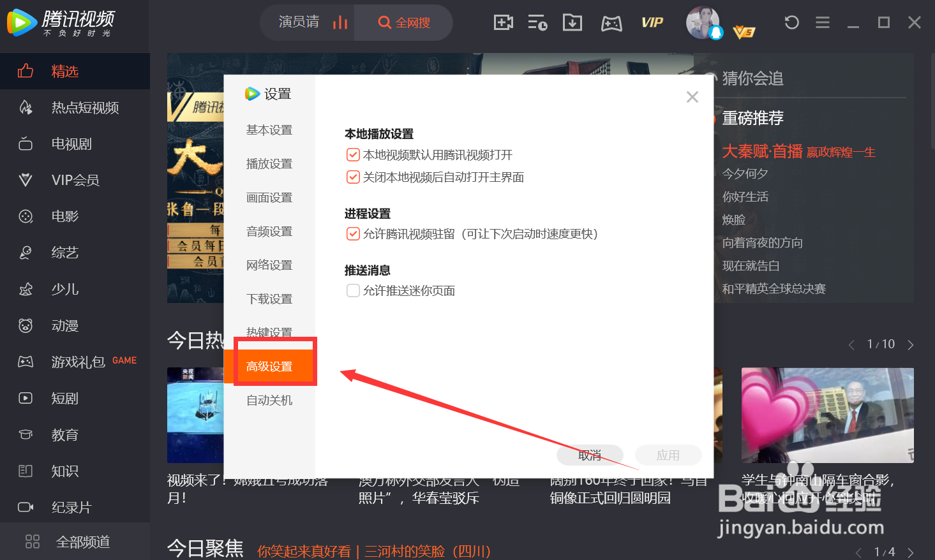The height and width of the screenshot is (560, 935).
Task: Click the 知识 book icon in sidebar
Action: tap(26, 471)
